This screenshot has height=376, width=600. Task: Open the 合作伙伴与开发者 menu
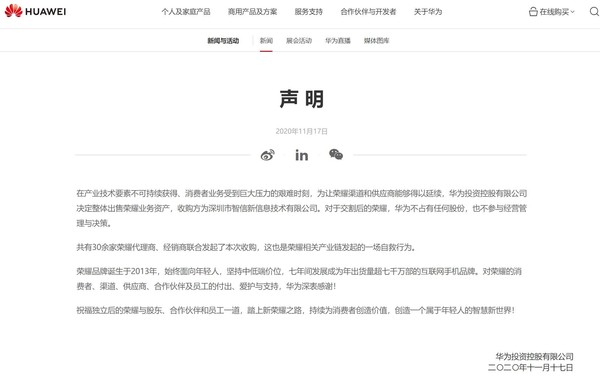point(368,12)
